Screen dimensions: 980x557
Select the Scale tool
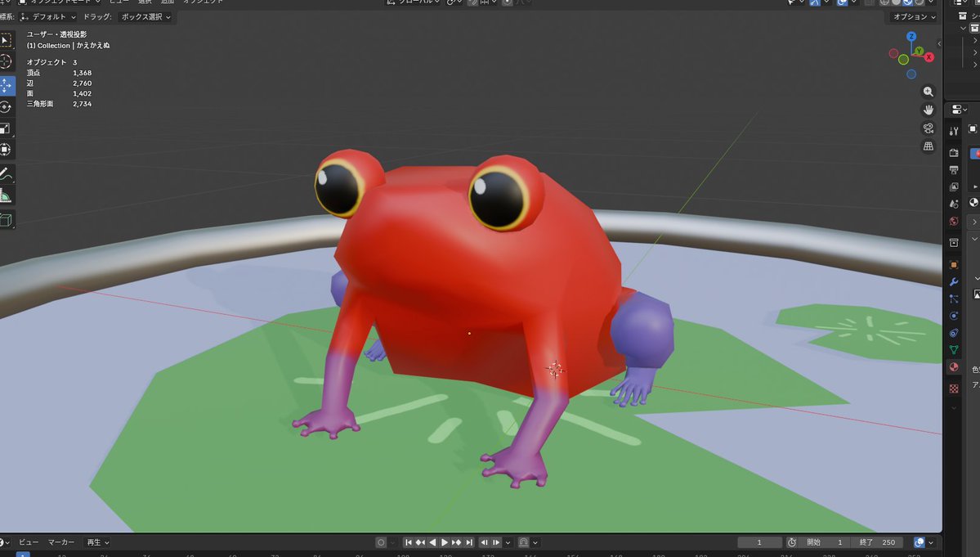(6, 128)
